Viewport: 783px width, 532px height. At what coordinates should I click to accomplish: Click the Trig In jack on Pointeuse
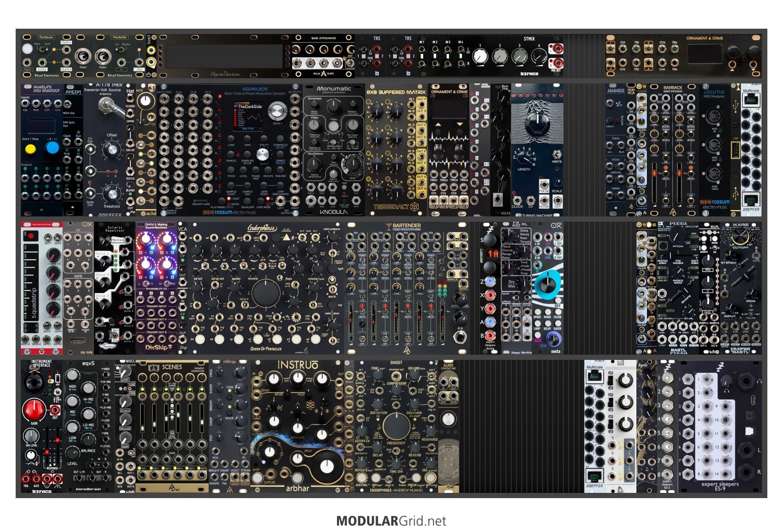pos(27,63)
